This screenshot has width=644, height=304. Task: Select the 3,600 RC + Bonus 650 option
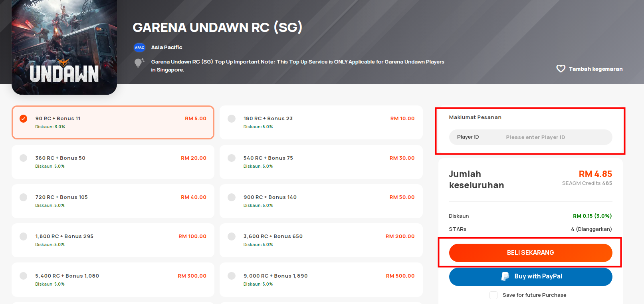coord(321,240)
